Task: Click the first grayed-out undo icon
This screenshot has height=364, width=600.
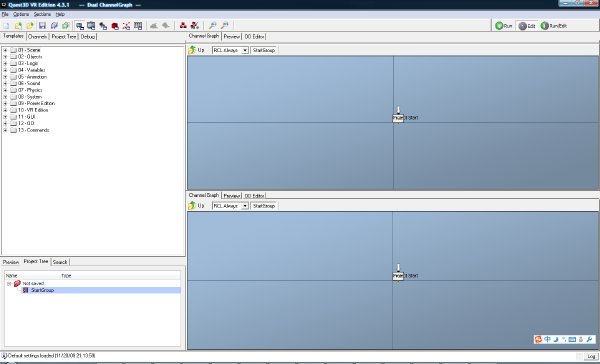Action: point(154,26)
